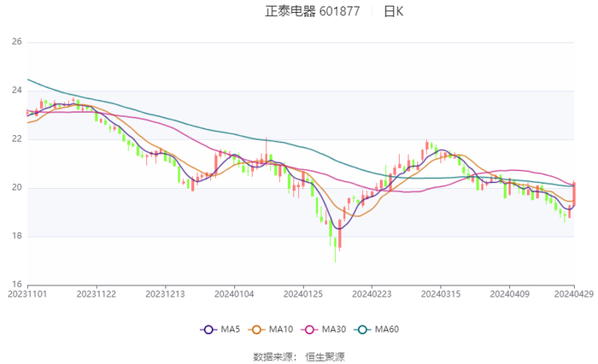Toggle the MA5 series label text

click(x=230, y=330)
